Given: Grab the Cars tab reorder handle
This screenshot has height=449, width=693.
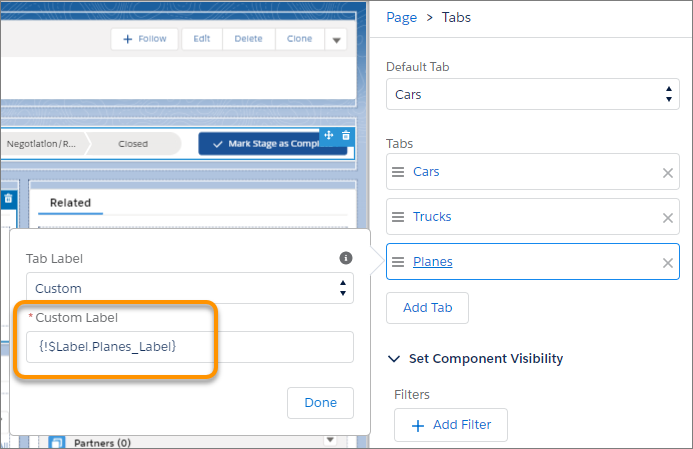Looking at the screenshot, I should coord(398,172).
